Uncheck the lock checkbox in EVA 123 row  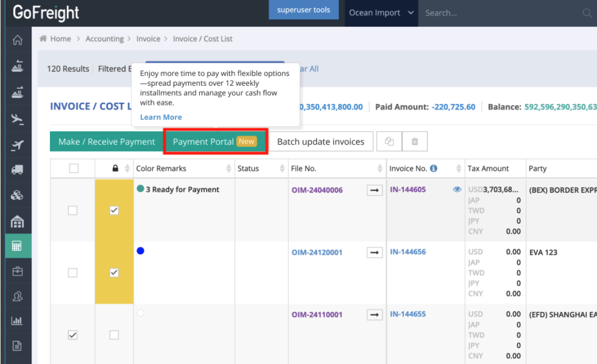pyautogui.click(x=114, y=272)
